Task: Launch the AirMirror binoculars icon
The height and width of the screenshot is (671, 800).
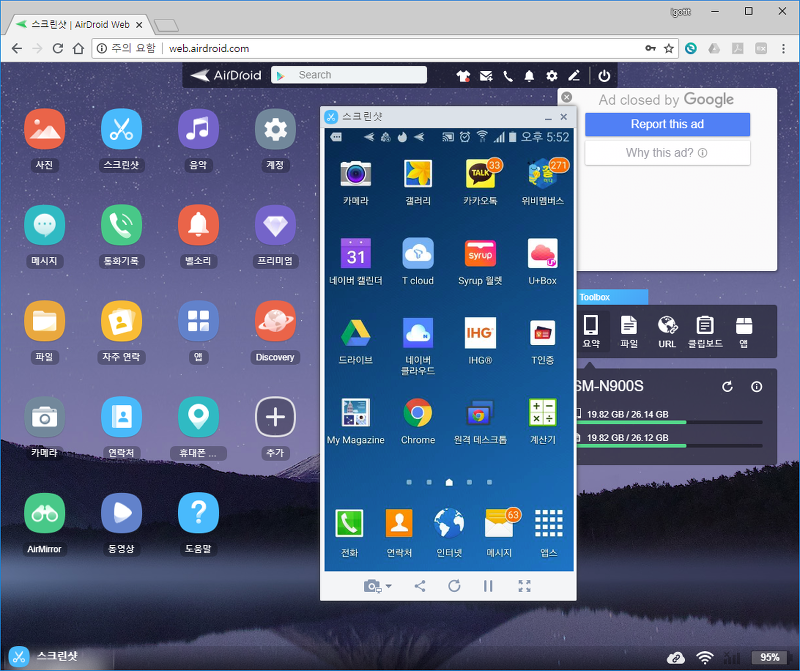Action: 44,513
